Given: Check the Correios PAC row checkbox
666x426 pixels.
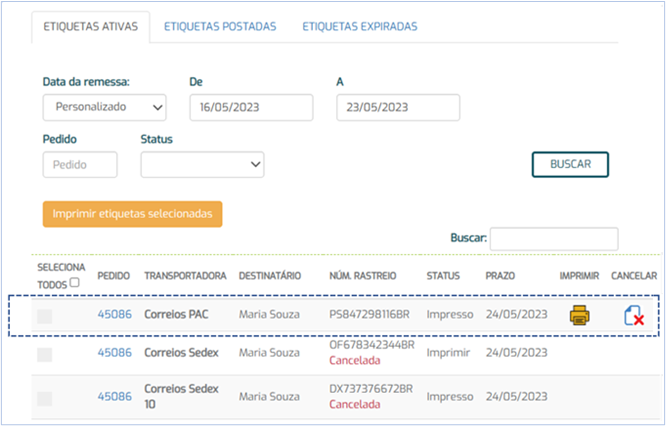Looking at the screenshot, I should coord(44,316).
